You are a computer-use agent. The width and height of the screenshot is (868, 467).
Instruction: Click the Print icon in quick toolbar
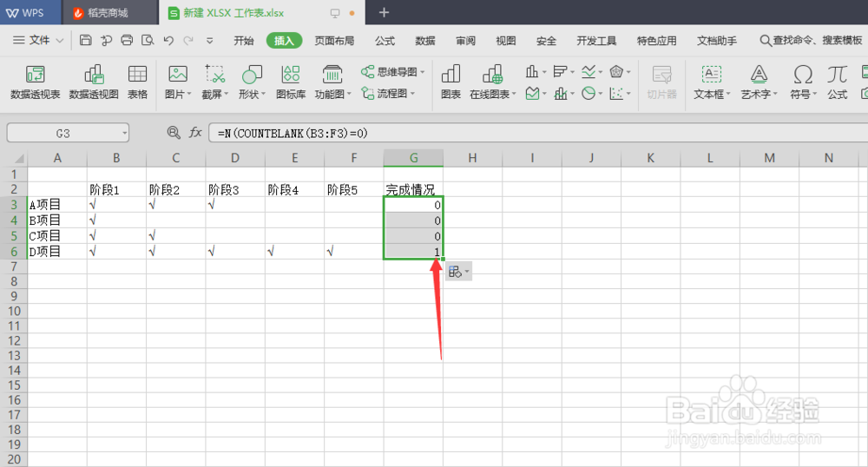click(127, 40)
